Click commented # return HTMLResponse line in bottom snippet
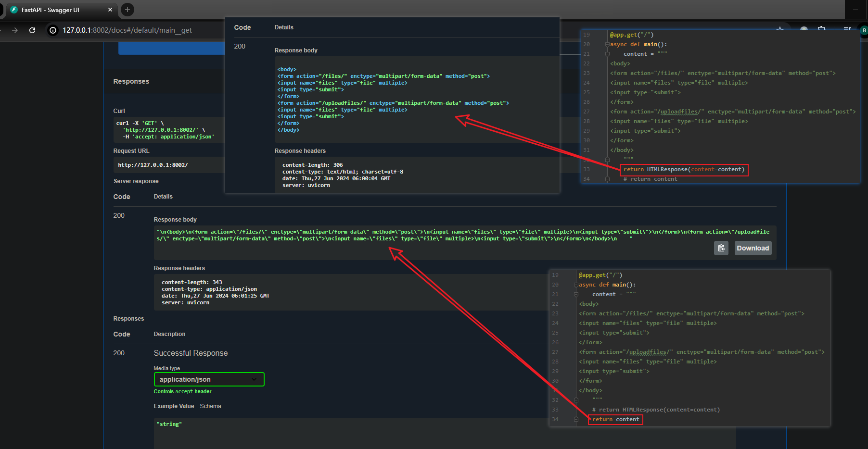The height and width of the screenshot is (449, 868). tap(656, 410)
